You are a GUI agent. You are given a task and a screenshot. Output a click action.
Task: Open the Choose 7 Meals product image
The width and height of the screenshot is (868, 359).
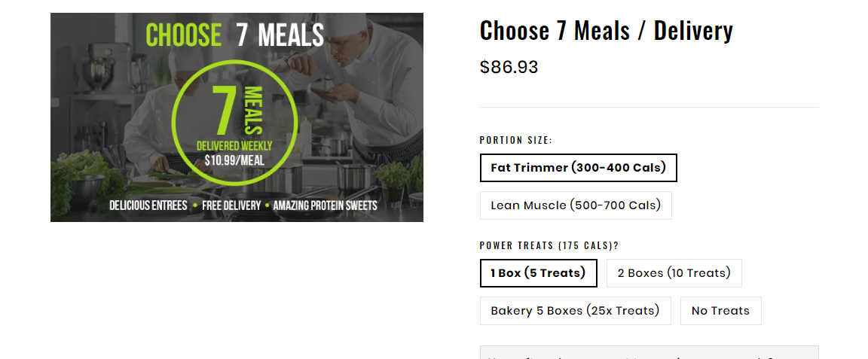(237, 117)
